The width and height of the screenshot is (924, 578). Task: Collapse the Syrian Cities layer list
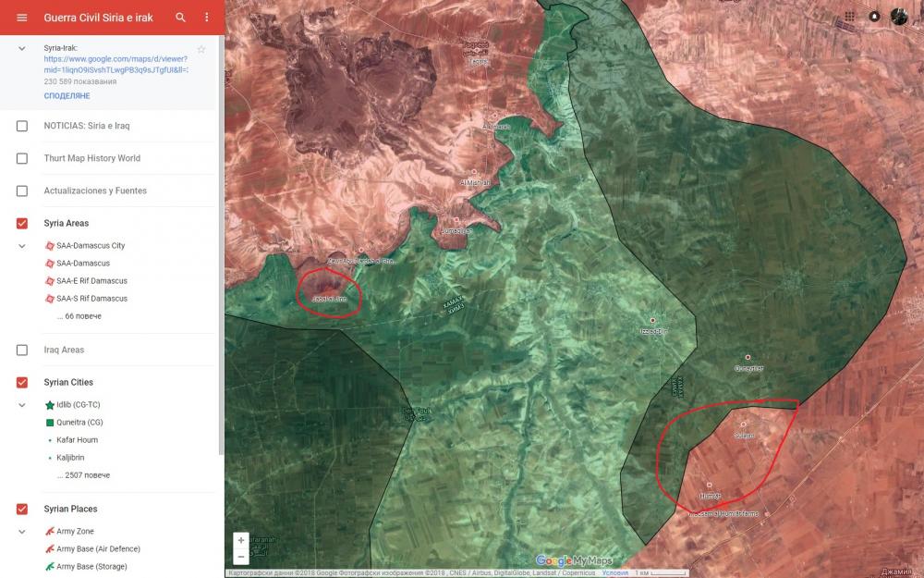[x=22, y=405]
